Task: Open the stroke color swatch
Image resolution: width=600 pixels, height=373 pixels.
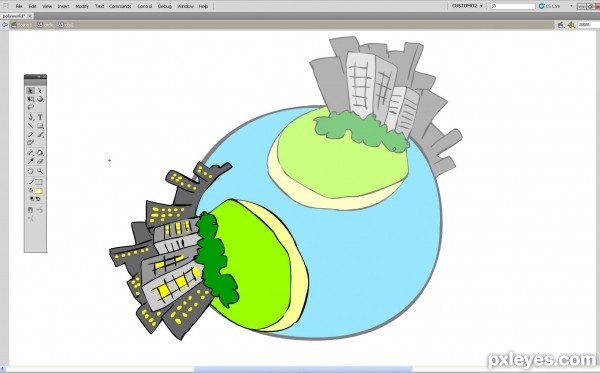Action: [x=39, y=182]
